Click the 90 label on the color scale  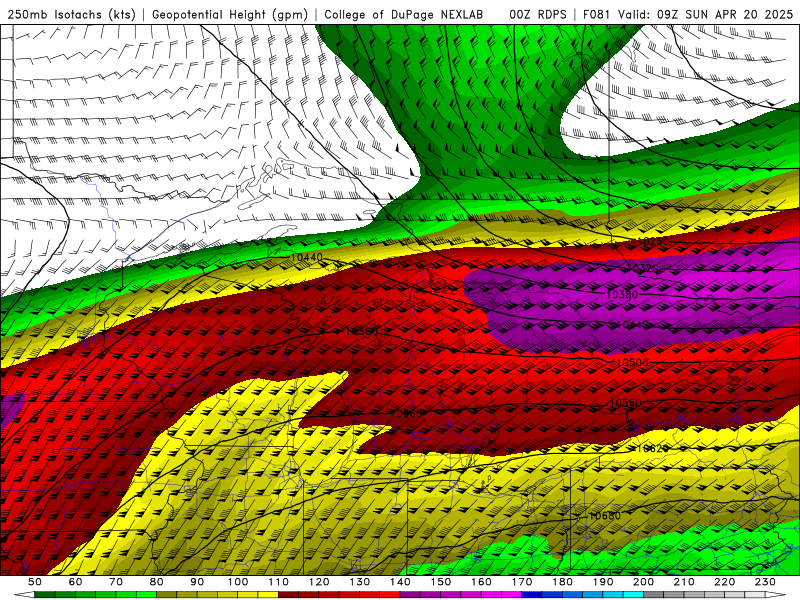[197, 582]
